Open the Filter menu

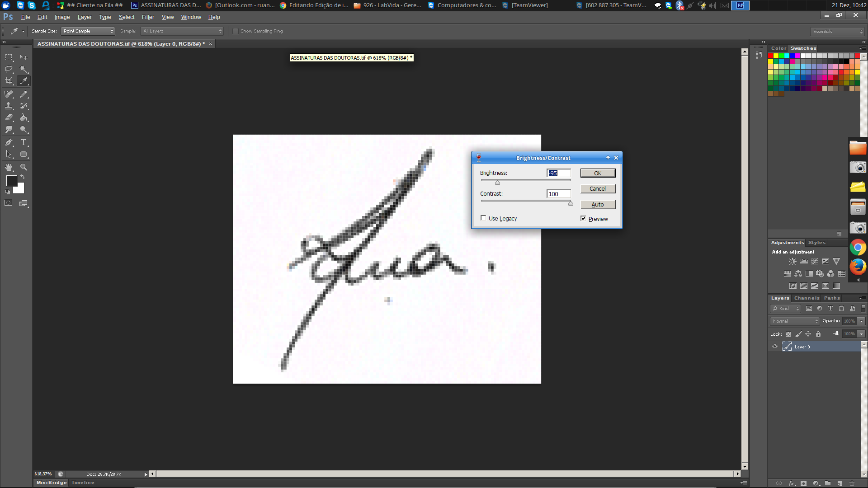pyautogui.click(x=148, y=17)
